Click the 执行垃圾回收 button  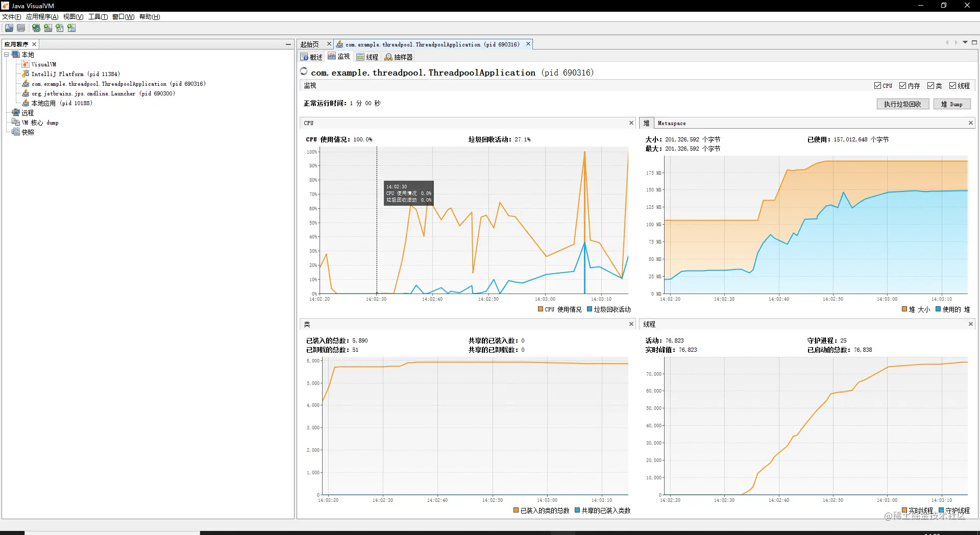(x=902, y=104)
